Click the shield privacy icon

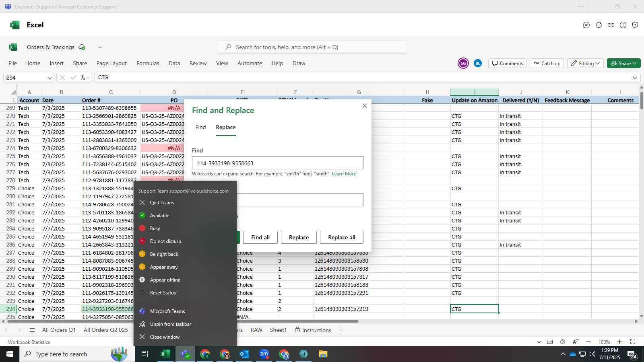[635, 25]
